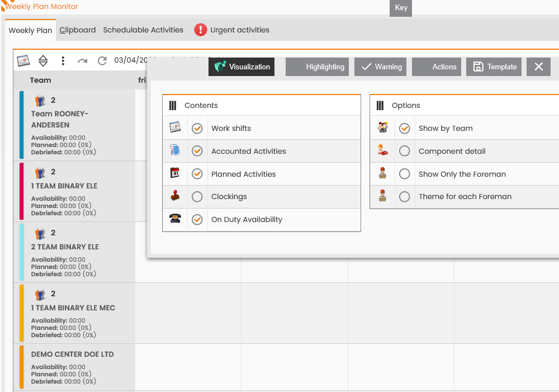Screen dimensions: 559x392
Task: Click the Clockings stamp icon
Action: pyautogui.click(x=175, y=196)
